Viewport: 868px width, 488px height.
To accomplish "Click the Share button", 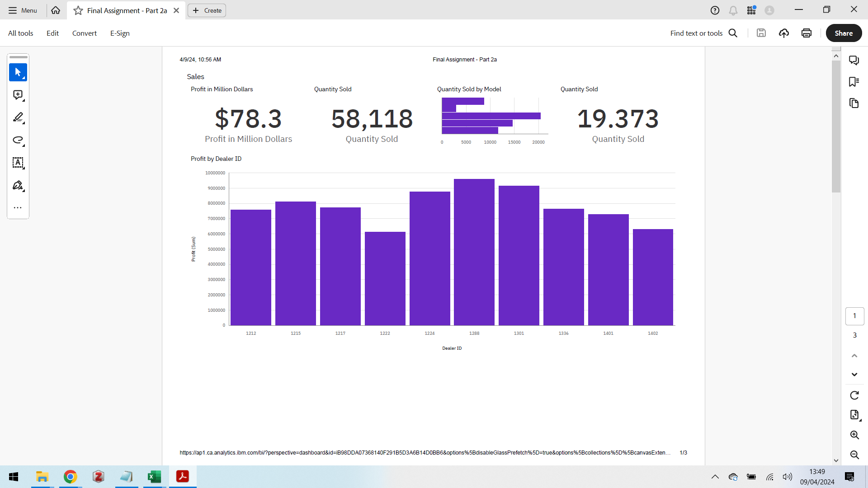I will tap(843, 33).
